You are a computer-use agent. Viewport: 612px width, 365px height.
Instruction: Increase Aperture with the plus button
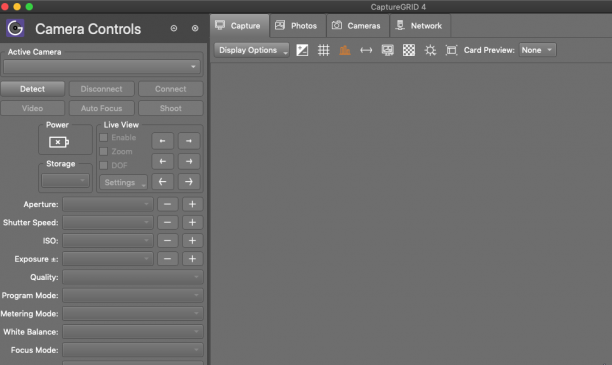[192, 204]
